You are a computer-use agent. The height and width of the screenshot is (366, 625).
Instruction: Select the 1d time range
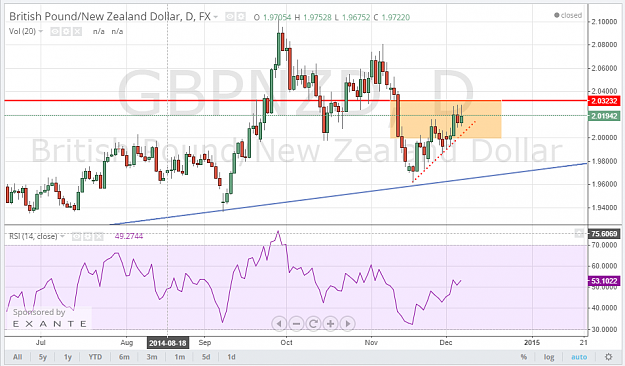[x=231, y=357]
